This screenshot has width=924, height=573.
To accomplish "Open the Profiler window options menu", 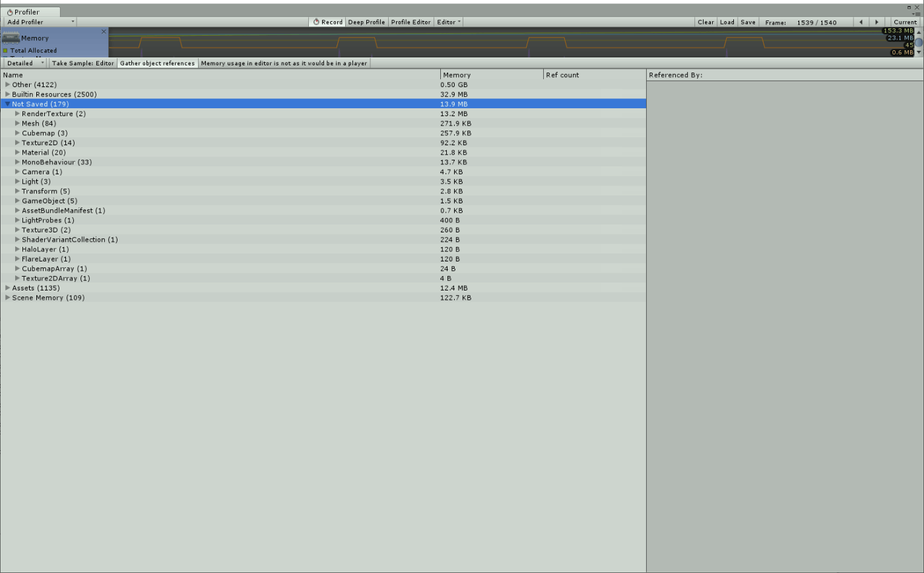I will click(916, 13).
